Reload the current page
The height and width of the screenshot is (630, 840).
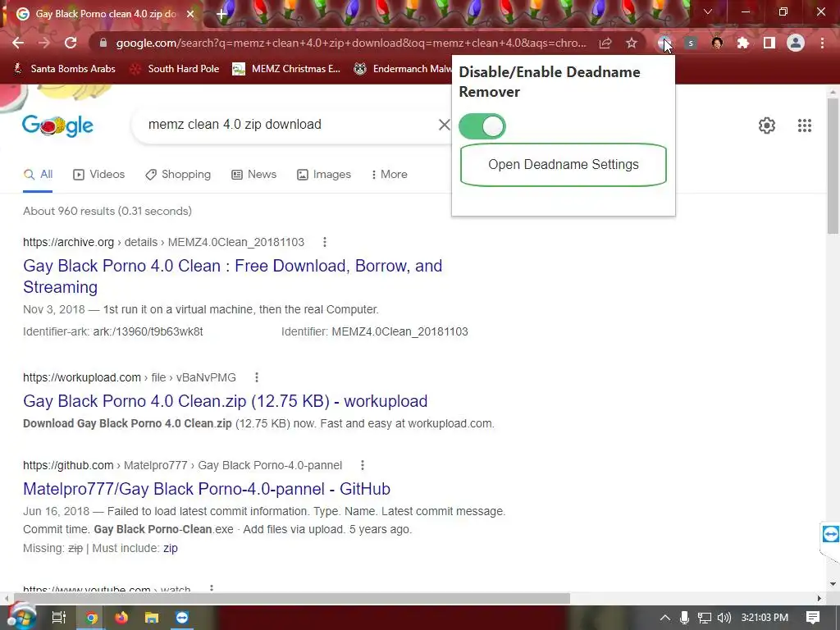[71, 43]
